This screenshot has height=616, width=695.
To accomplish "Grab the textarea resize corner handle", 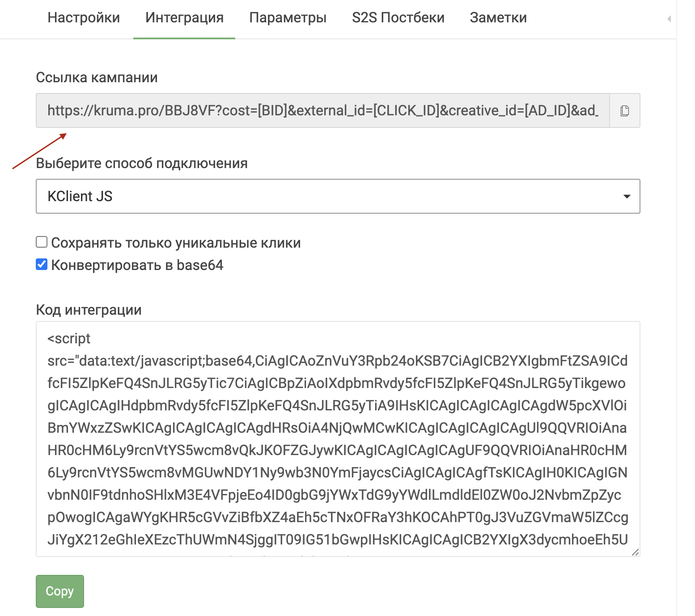I will (x=635, y=552).
